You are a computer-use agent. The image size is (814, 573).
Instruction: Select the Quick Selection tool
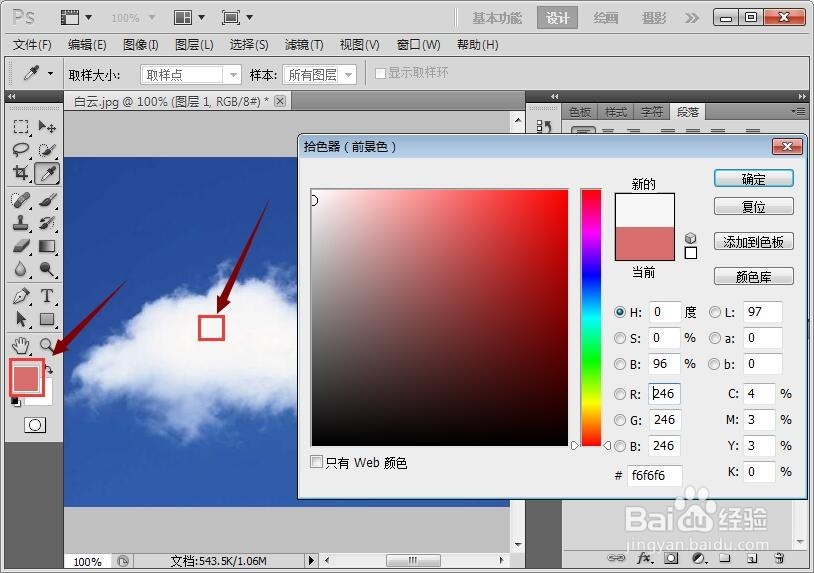[x=47, y=150]
